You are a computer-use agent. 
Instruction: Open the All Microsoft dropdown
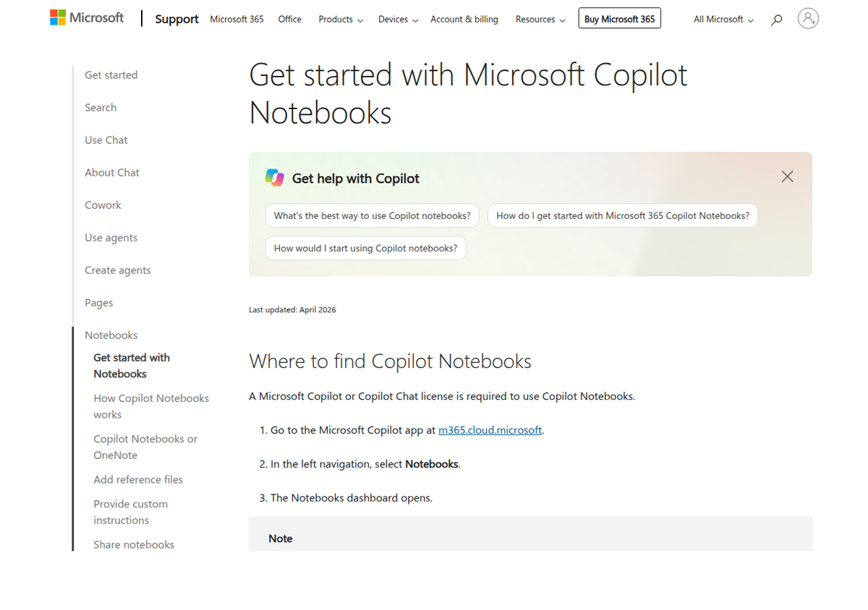tap(723, 20)
